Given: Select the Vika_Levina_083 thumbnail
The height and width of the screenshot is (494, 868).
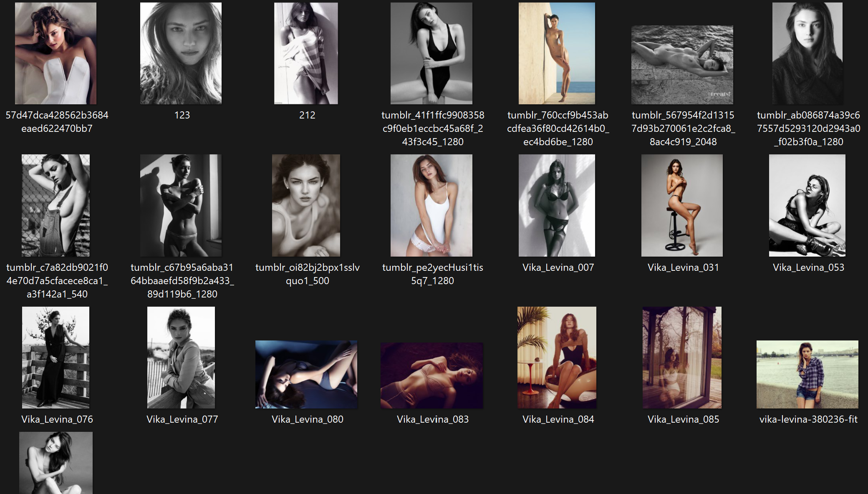Looking at the screenshot, I should (x=432, y=376).
